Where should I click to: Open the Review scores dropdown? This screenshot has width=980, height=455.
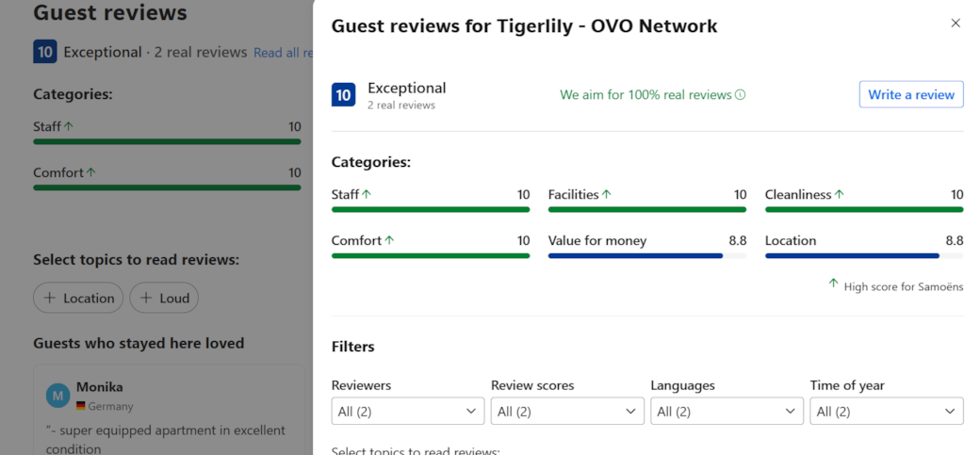[566, 412]
